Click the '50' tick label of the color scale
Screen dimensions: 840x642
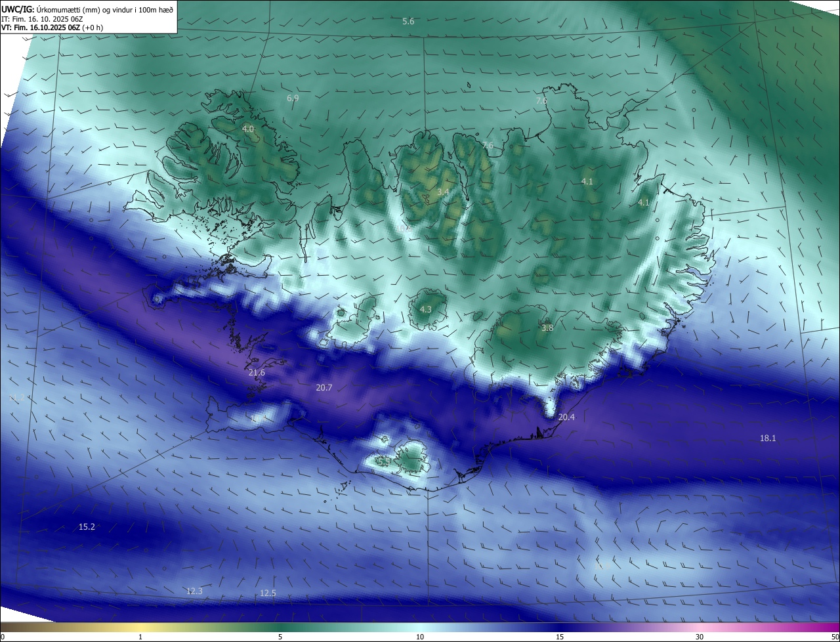tap(835, 637)
